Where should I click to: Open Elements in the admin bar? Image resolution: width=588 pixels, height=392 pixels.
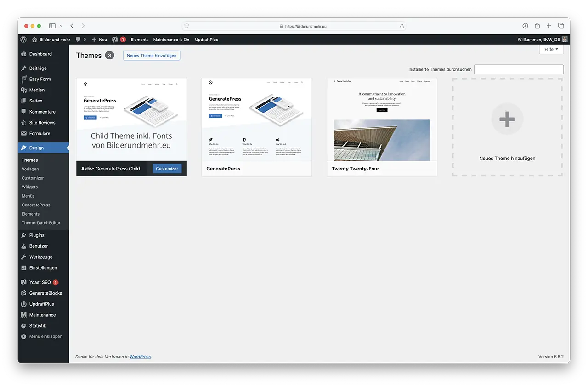[140, 40]
